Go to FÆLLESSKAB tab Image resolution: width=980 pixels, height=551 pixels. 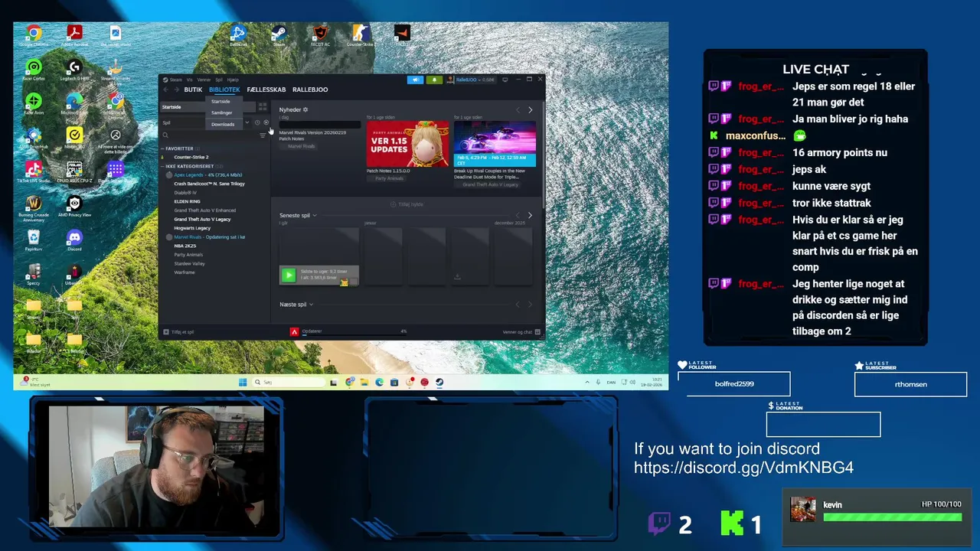coord(266,90)
